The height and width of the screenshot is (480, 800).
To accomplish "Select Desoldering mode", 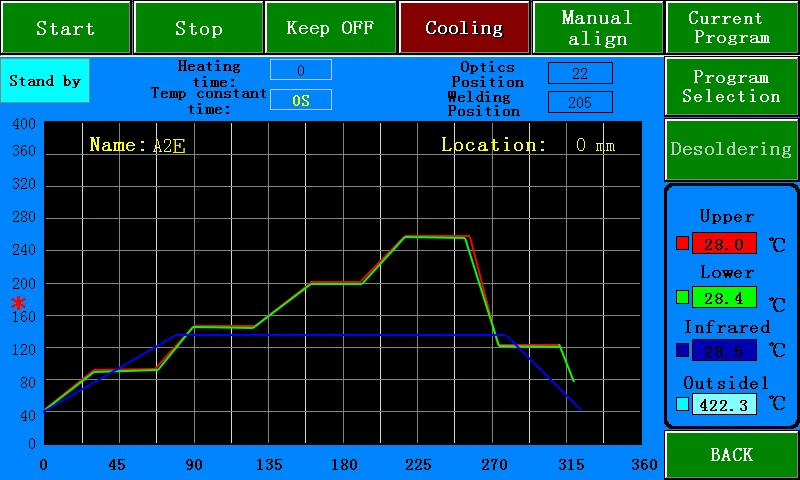I will (732, 149).
